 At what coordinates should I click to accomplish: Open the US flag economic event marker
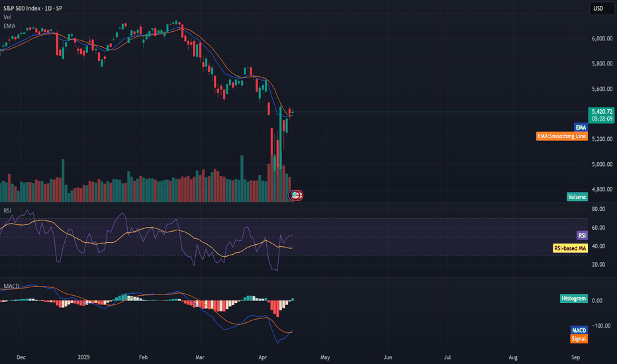(295, 195)
